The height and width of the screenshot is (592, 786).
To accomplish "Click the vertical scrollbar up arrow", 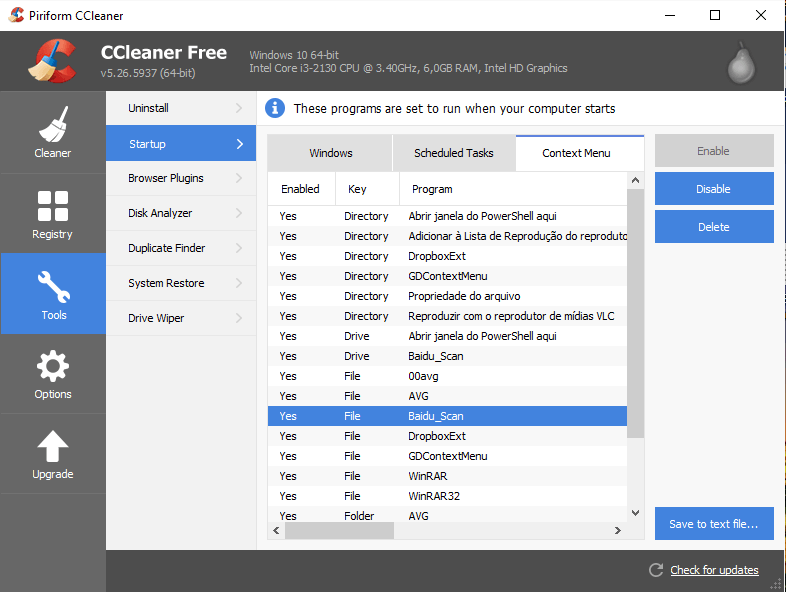I will (x=636, y=180).
